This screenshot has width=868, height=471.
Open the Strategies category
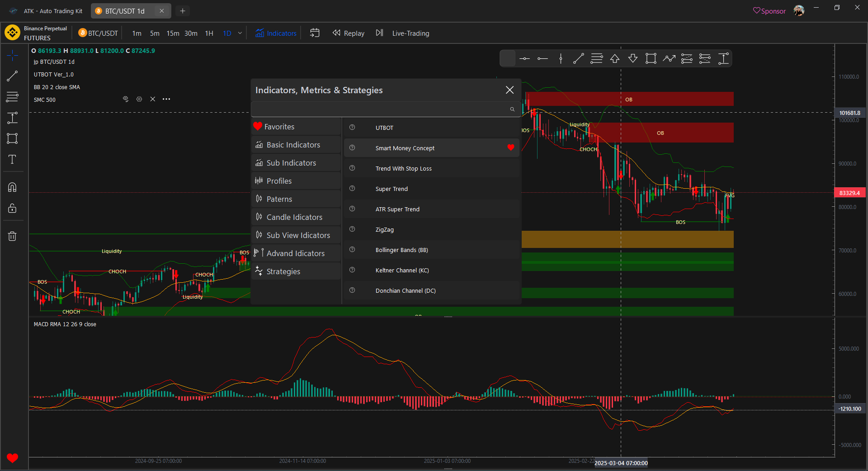[x=296, y=271]
